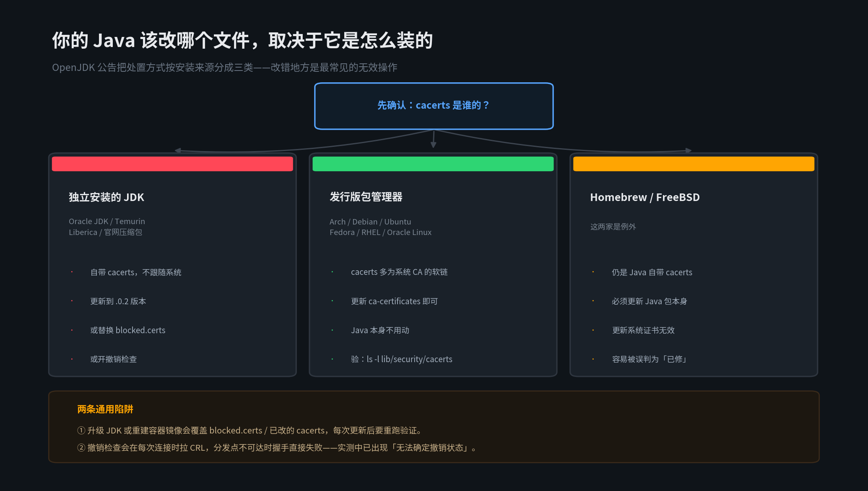
Task: Click the bullet '更新系统证书无效'
Action: [643, 330]
